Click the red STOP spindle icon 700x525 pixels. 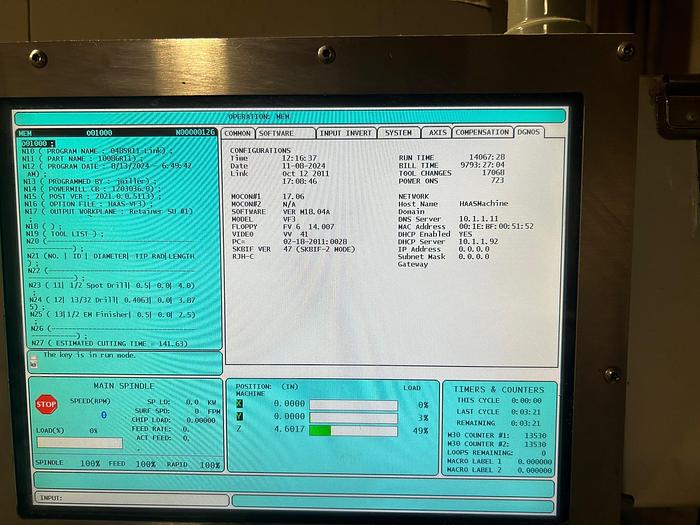coord(46,405)
